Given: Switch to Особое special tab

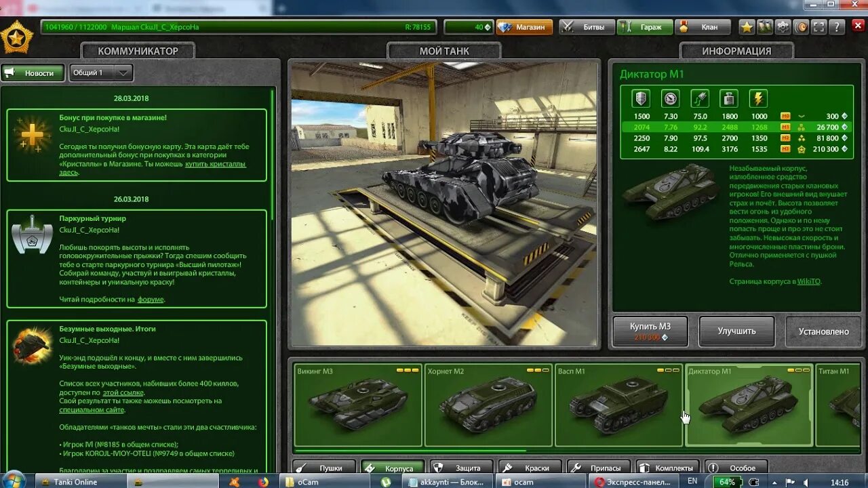Looking at the screenshot, I should [x=737, y=468].
